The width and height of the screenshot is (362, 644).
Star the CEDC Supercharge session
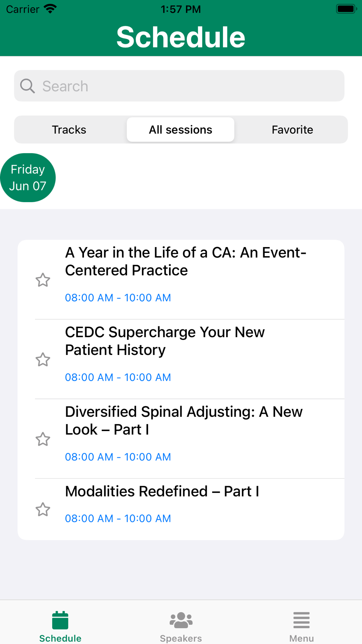[x=43, y=360]
